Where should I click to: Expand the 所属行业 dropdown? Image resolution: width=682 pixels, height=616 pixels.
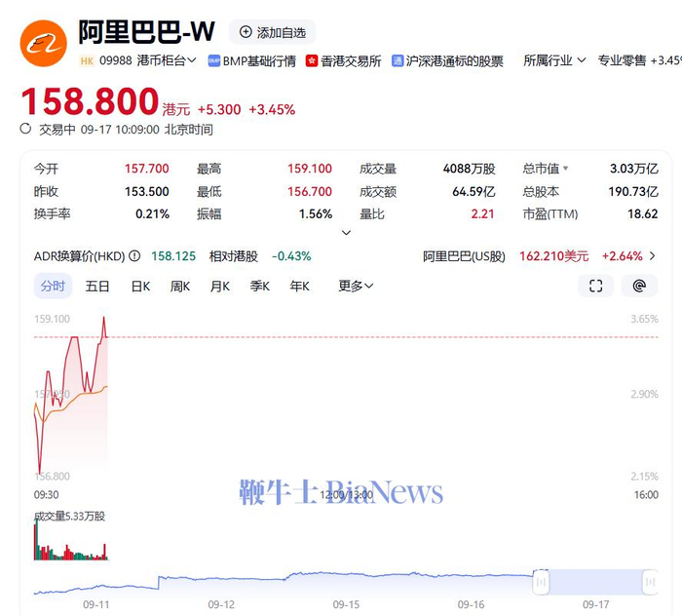pyautogui.click(x=554, y=60)
